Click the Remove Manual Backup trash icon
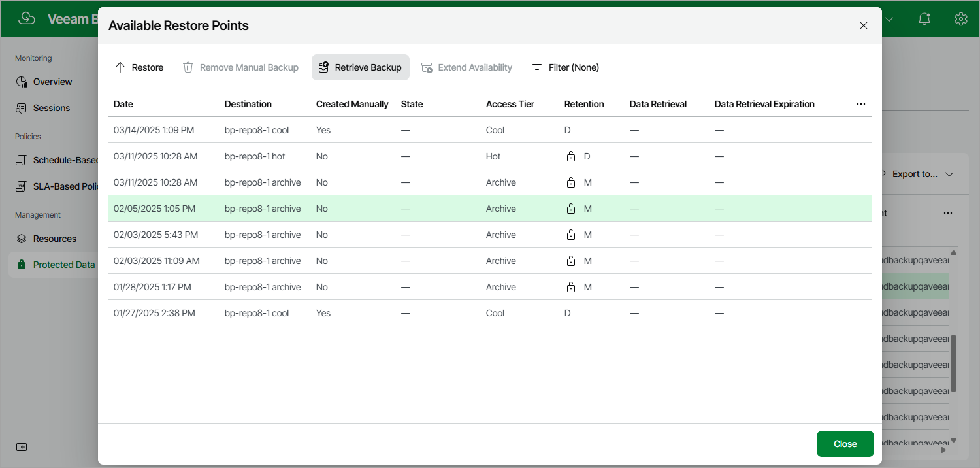Viewport: 980px width, 468px height. [x=188, y=67]
